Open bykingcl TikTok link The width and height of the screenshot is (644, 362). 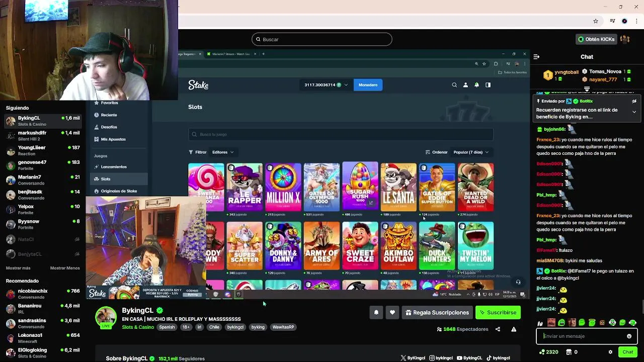[498, 358]
